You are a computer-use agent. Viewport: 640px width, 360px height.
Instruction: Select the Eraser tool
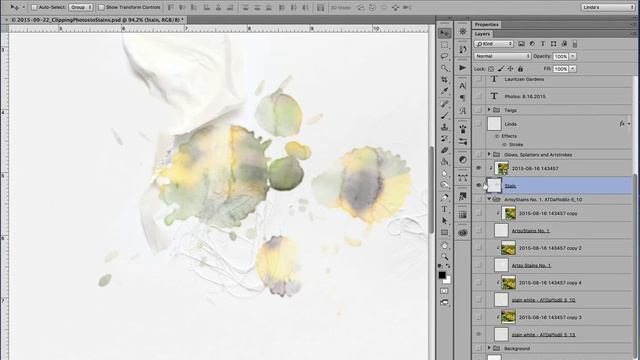pyautogui.click(x=444, y=150)
